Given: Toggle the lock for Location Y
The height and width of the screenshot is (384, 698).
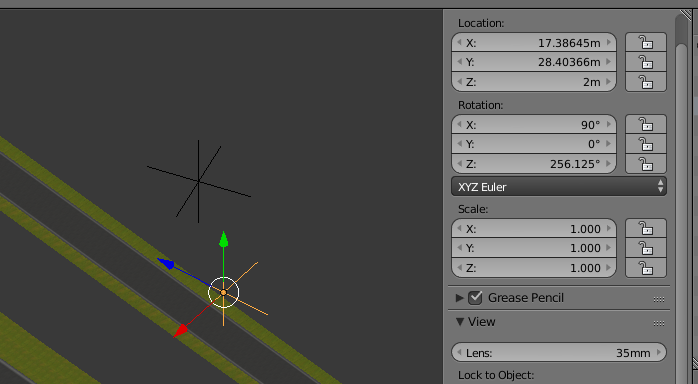Looking at the screenshot, I should point(645,62).
